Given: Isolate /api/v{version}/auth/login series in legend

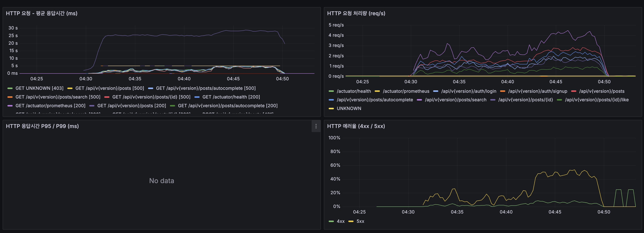Looking at the screenshot, I should (x=469, y=91).
